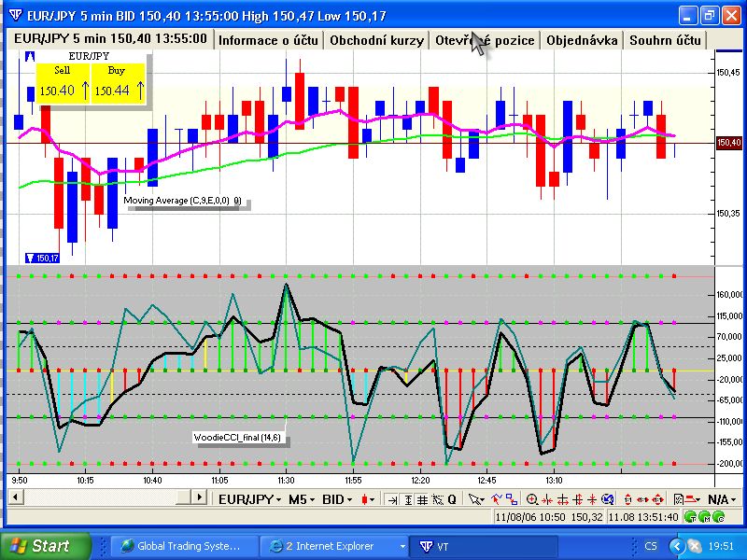Click the chart scrollbar left arrow
This screenshot has width=747, height=560.
click(15, 497)
